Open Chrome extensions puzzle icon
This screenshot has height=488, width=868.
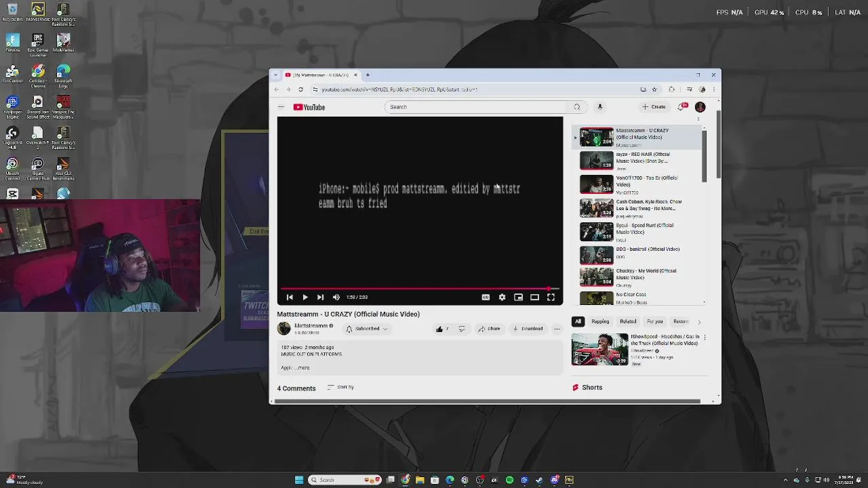[x=671, y=89]
